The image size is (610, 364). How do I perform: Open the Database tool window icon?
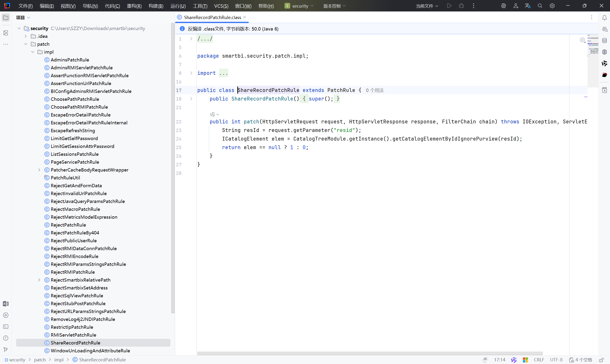point(604,41)
